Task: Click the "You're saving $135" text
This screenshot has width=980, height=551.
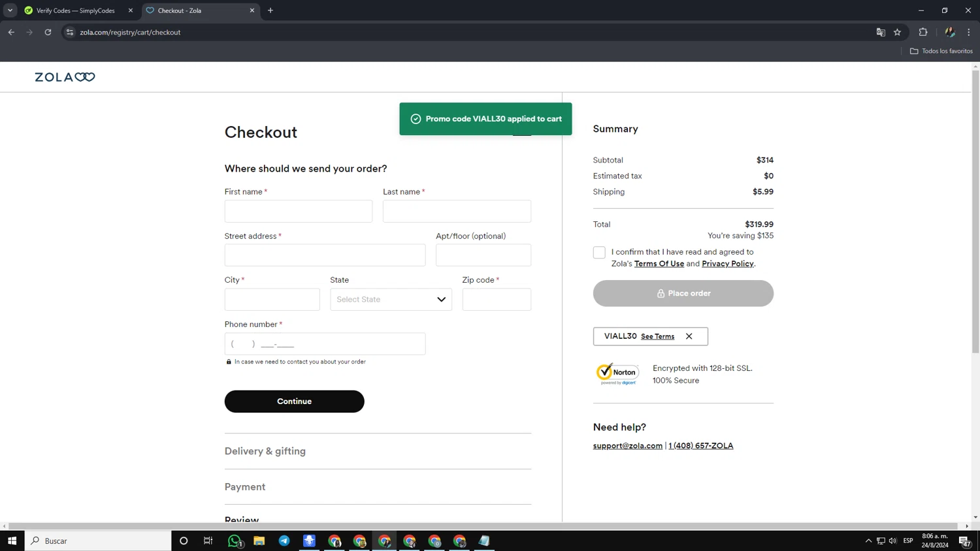Action: tap(740, 236)
